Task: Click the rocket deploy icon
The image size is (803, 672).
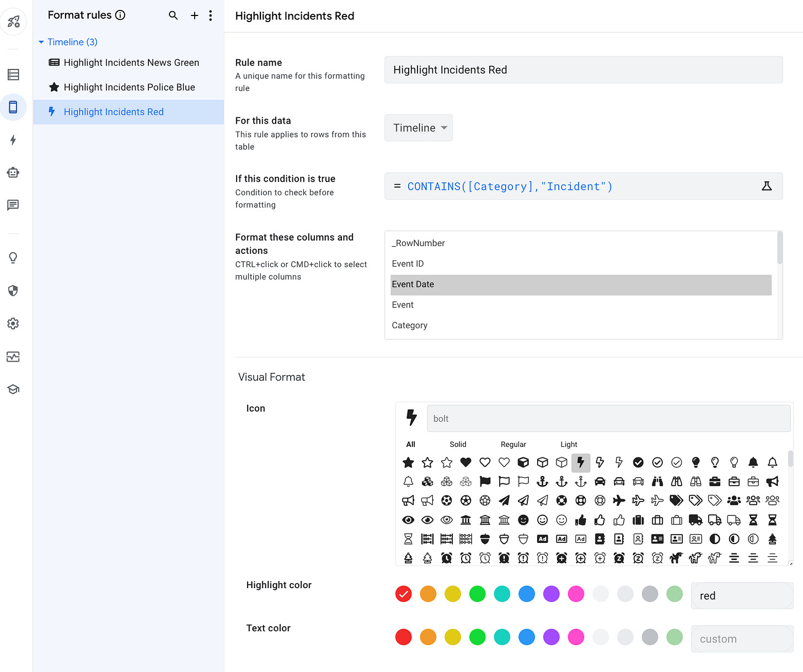Action: (13, 22)
